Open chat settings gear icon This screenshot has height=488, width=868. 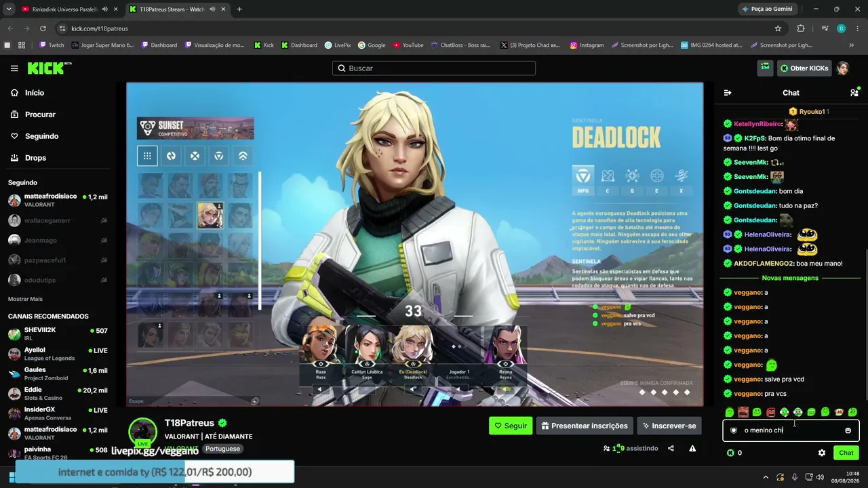click(x=822, y=453)
